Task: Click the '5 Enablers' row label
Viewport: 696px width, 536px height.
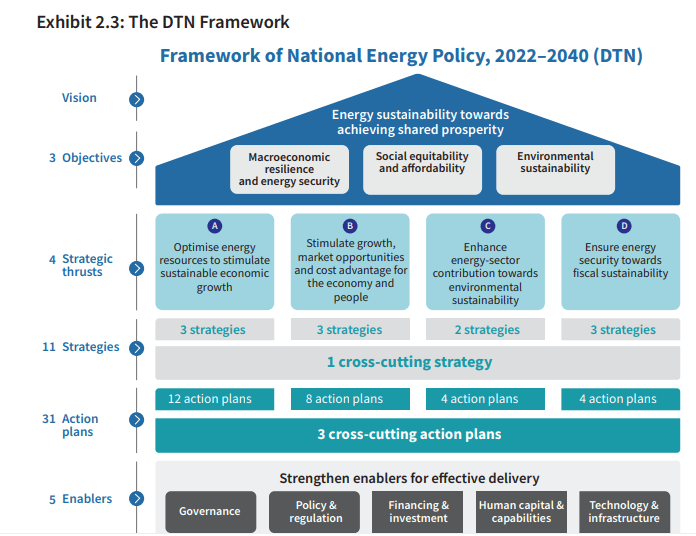Action: (x=80, y=499)
